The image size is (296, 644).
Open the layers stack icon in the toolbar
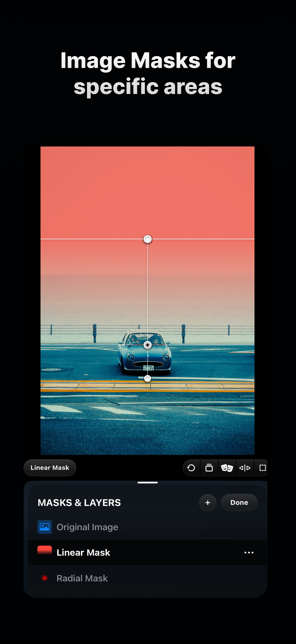[209, 468]
